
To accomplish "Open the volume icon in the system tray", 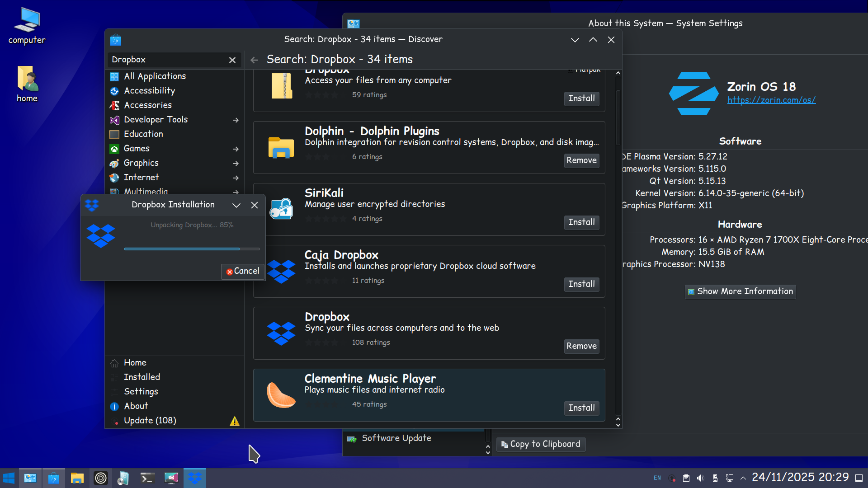I will click(700, 478).
